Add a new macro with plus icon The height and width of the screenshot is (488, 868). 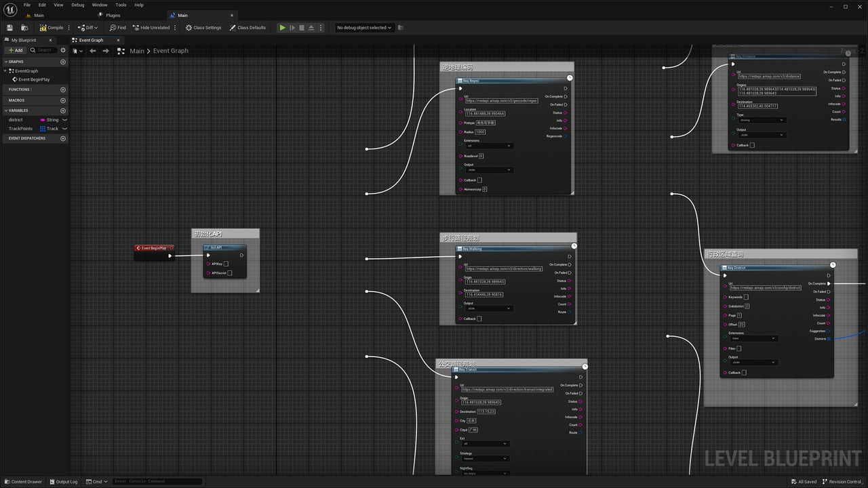click(x=63, y=100)
